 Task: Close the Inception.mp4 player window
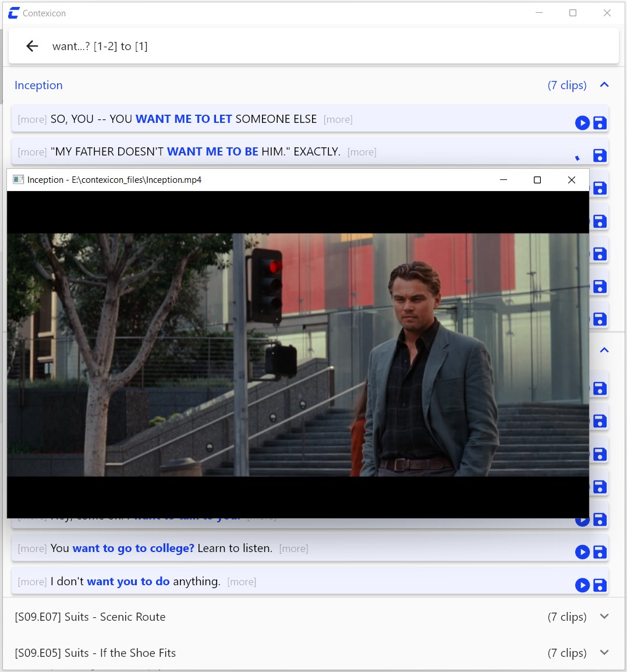[571, 180]
